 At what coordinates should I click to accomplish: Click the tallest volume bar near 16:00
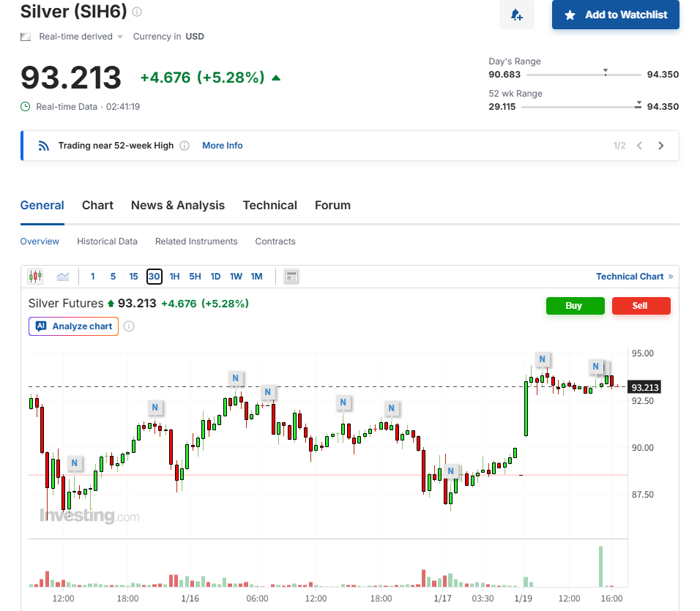pyautogui.click(x=601, y=566)
